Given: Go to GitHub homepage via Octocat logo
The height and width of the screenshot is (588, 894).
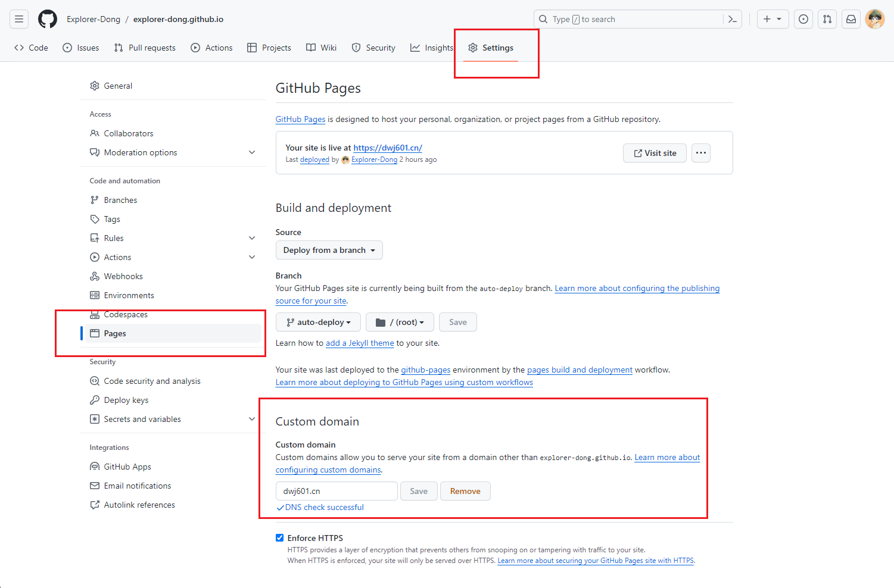Looking at the screenshot, I should click(x=48, y=19).
